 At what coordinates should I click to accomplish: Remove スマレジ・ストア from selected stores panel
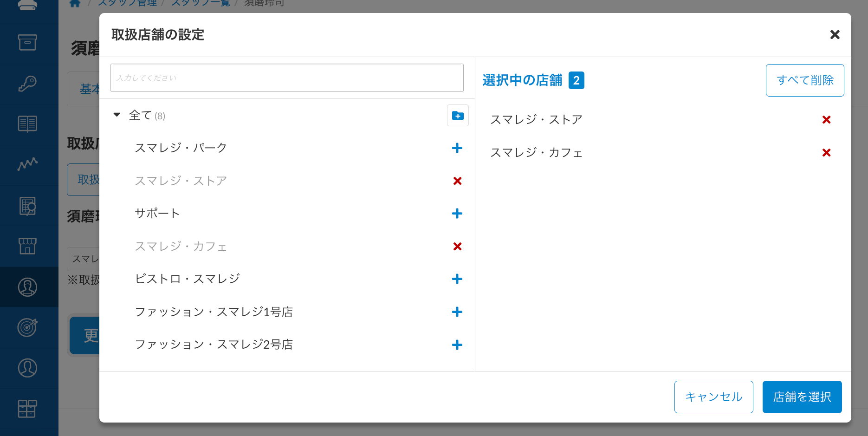pyautogui.click(x=826, y=120)
